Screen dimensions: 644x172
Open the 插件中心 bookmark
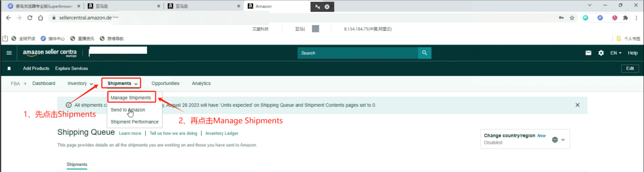pos(53,39)
